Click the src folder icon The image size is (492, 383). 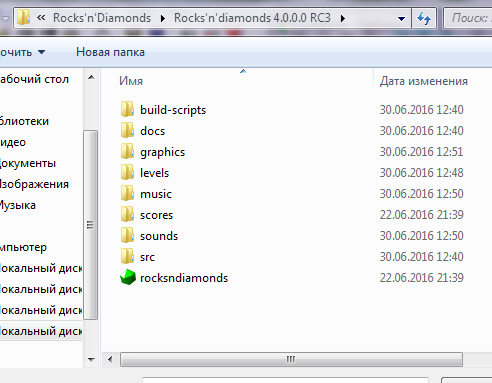pos(127,256)
